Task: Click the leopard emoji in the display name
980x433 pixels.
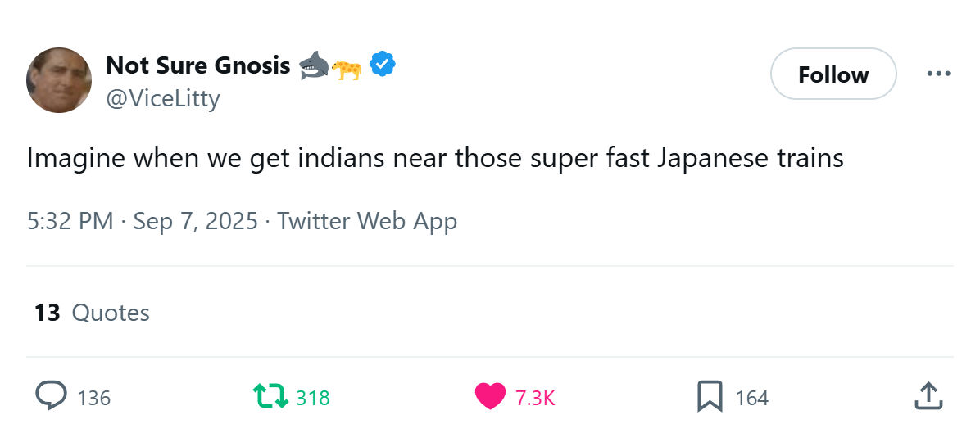Action: 347,69
